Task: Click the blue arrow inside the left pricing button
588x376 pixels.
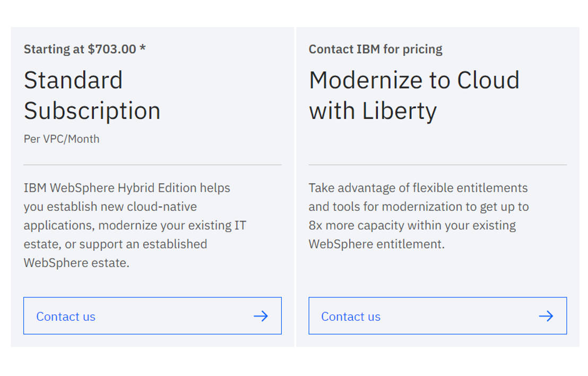Action: tap(261, 316)
